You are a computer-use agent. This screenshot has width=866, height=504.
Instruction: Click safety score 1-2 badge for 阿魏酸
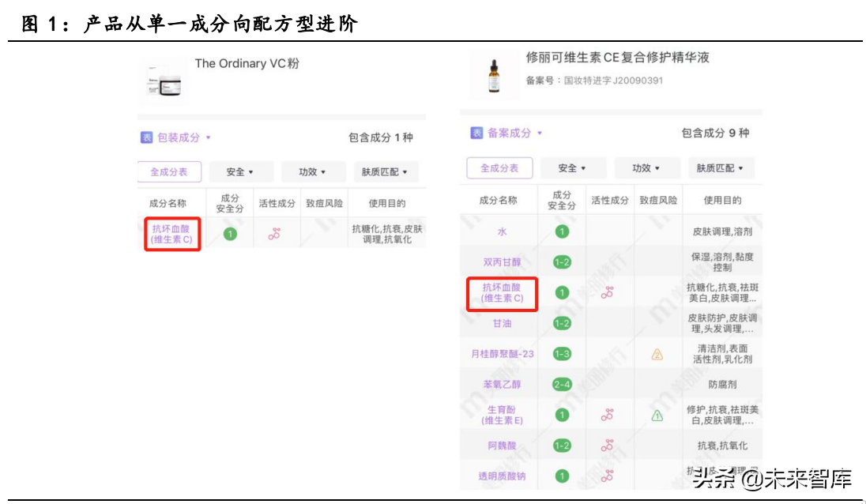pyautogui.click(x=563, y=446)
